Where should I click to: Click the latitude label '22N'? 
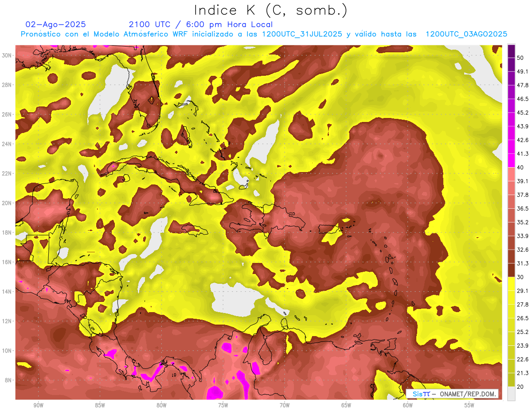(x=7, y=173)
